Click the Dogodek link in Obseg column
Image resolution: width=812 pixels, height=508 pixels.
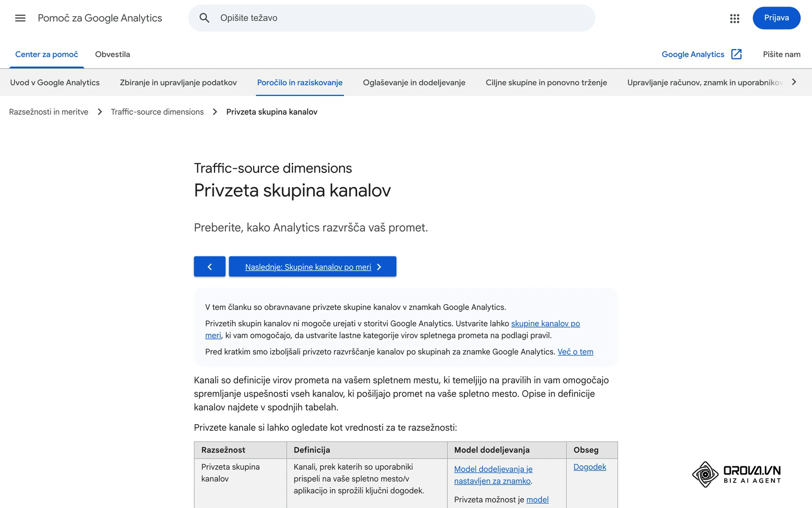click(590, 467)
